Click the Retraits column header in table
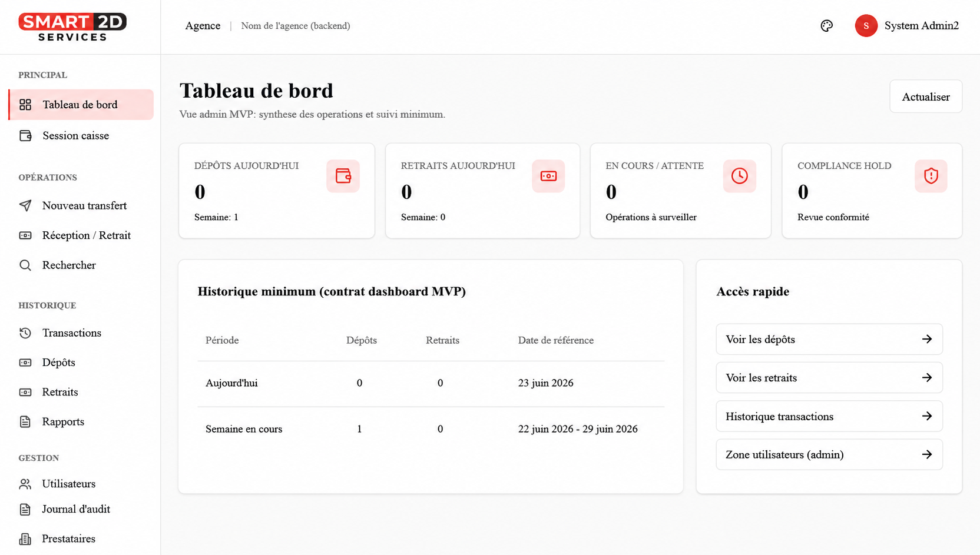 (x=442, y=340)
